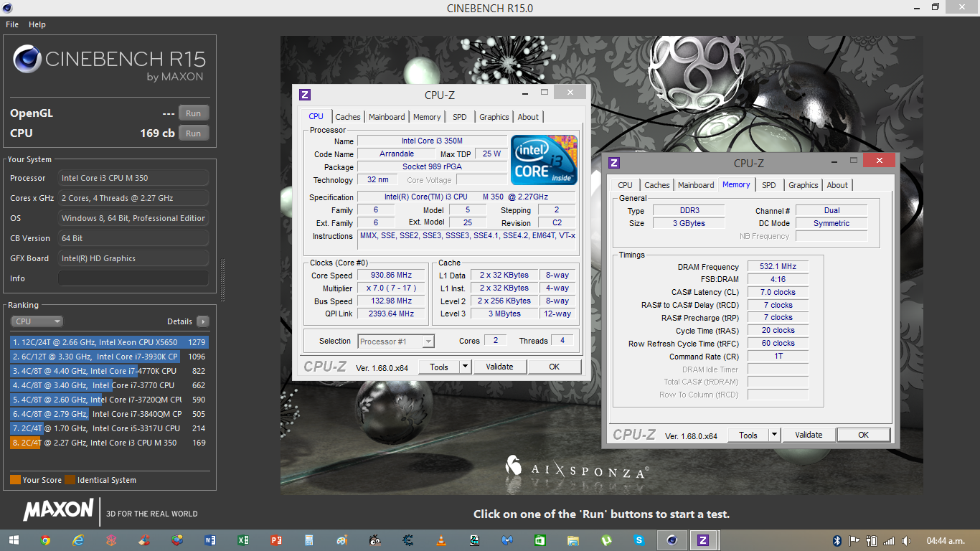Select the Core i5-3317U ranking row
Image resolution: width=980 pixels, height=551 pixels.
tap(109, 428)
